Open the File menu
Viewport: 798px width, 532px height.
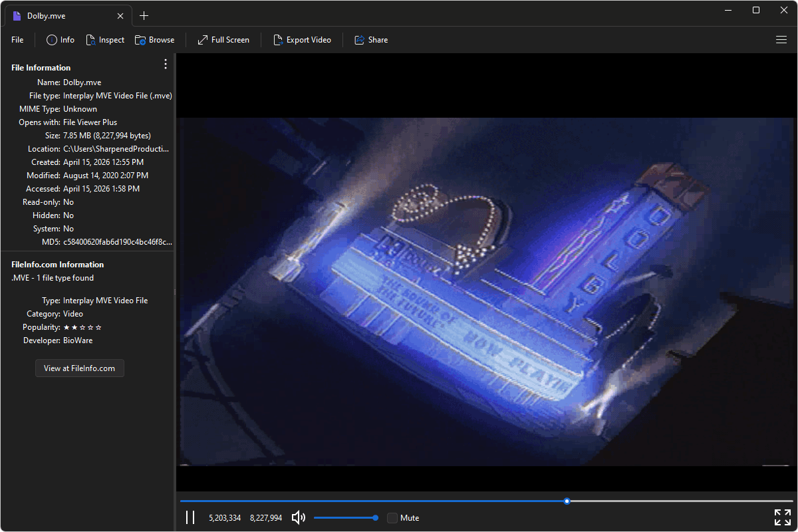17,39
